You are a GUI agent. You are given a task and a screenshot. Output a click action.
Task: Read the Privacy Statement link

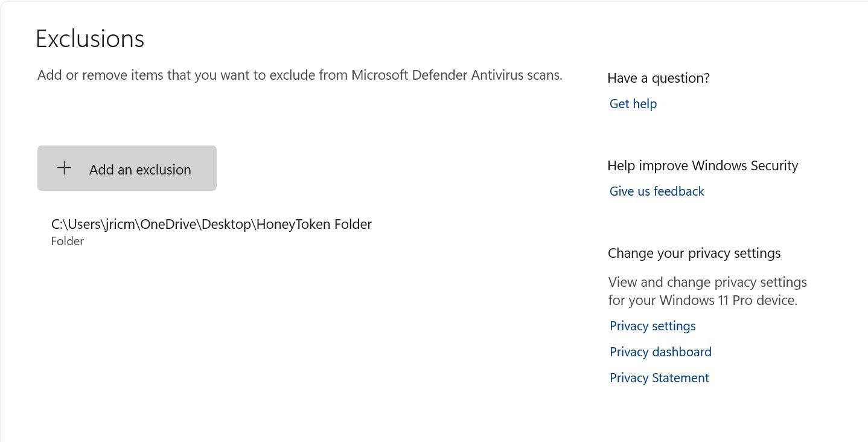tap(659, 378)
